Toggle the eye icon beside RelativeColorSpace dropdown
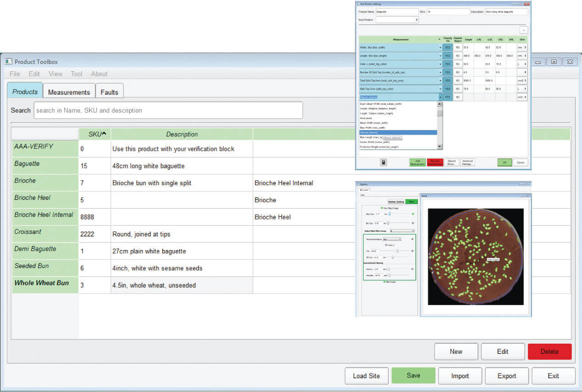The height and width of the screenshot is (392, 582). [412, 239]
